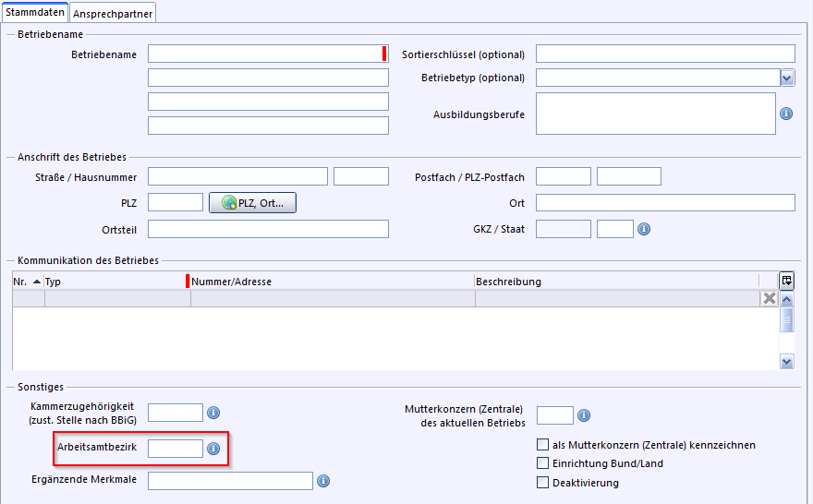The image size is (813, 504).
Task: Click info icon beside Arbeitsamtbezirk field
Action: pyautogui.click(x=212, y=449)
